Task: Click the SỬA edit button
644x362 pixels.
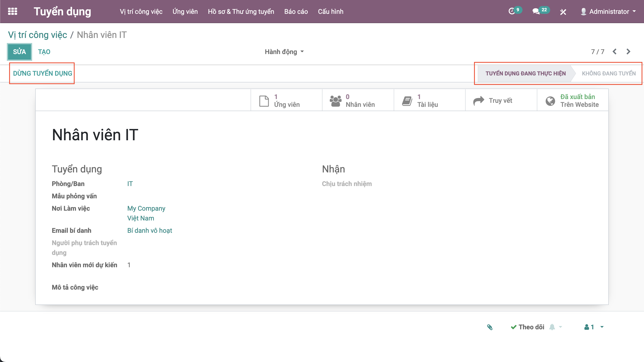Action: [19, 52]
